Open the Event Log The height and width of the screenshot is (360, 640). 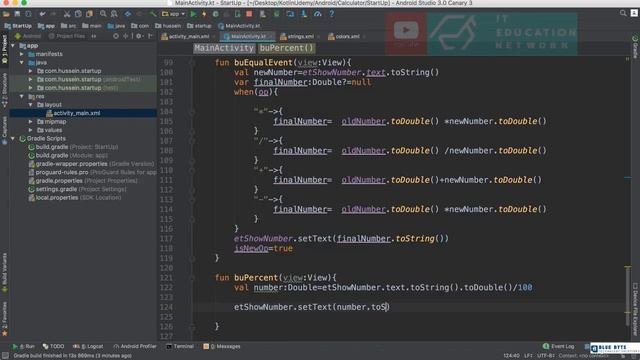pyautogui.click(x=559, y=346)
